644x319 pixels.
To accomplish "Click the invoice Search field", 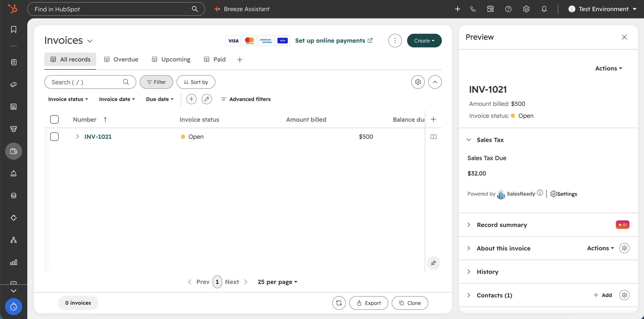I will tap(90, 82).
